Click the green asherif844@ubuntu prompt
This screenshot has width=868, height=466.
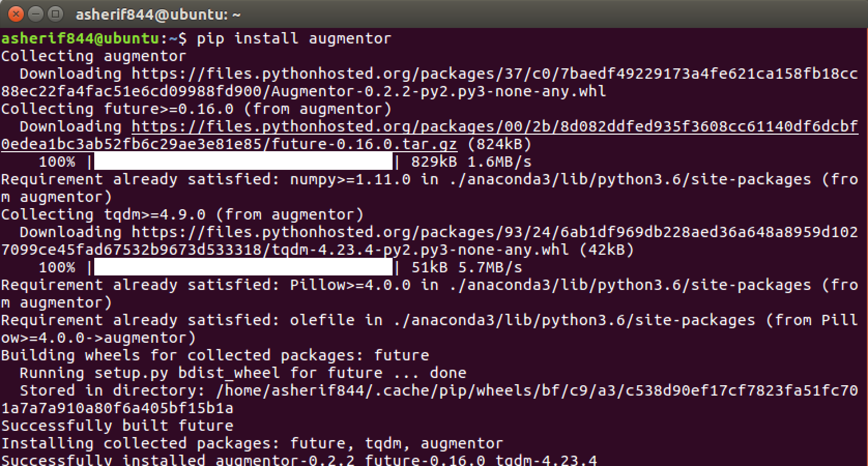tap(80, 38)
